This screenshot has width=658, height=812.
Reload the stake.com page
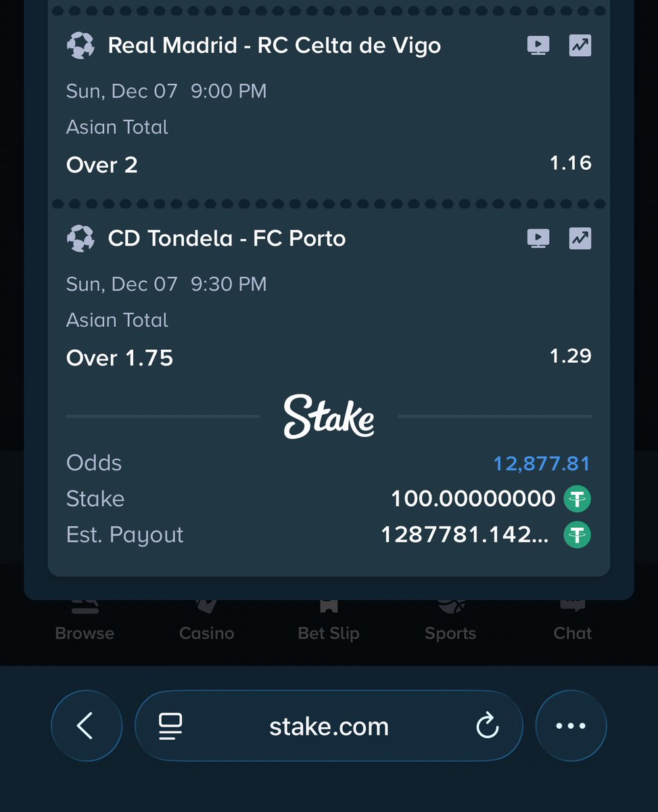point(487,726)
